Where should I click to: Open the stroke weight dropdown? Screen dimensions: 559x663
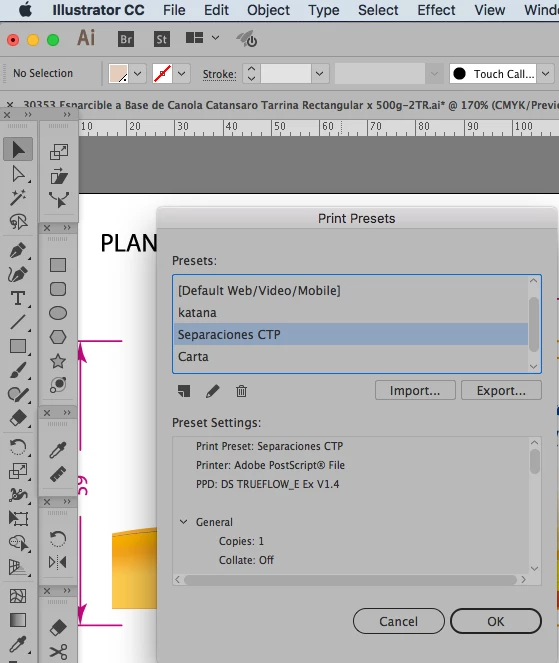pyautogui.click(x=320, y=74)
